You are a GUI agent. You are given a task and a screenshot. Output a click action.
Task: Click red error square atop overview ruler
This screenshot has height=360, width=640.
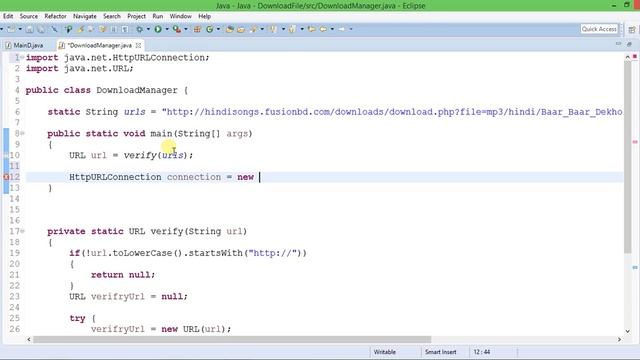tap(635, 56)
